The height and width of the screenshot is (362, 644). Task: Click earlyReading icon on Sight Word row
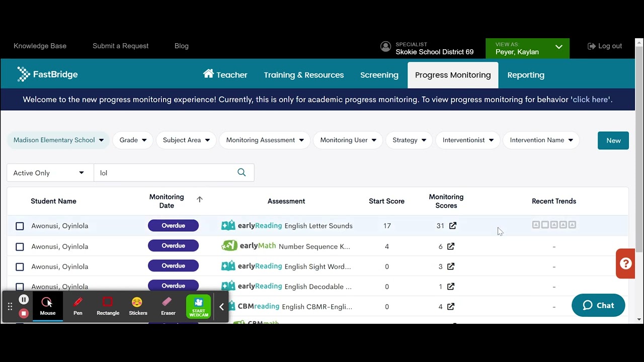(x=228, y=265)
